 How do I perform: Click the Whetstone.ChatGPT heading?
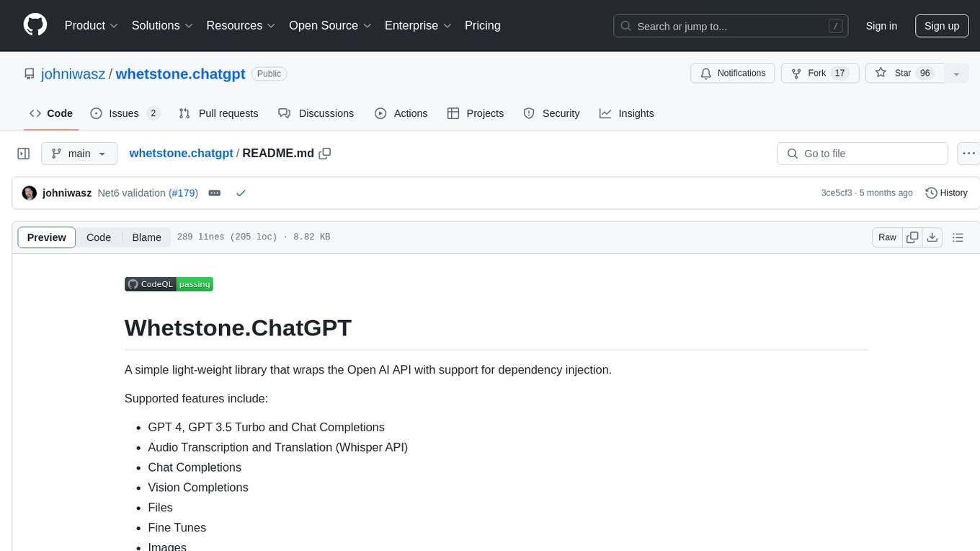coord(238,327)
